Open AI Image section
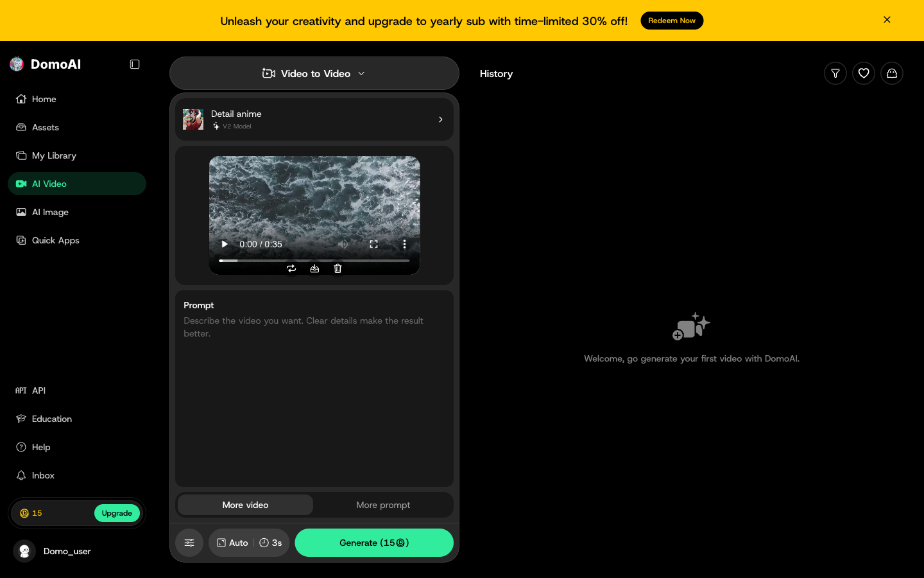Screen dimensions: 924x578 click(77, 212)
